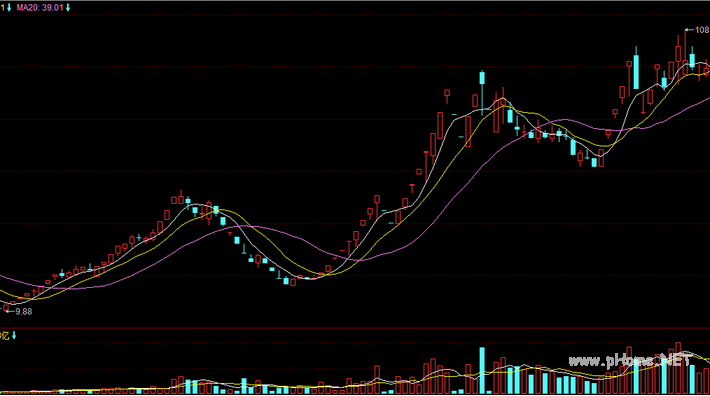The height and width of the screenshot is (396, 710).
Task: Select the tallest cyan volume bar
Action: pyautogui.click(x=482, y=370)
